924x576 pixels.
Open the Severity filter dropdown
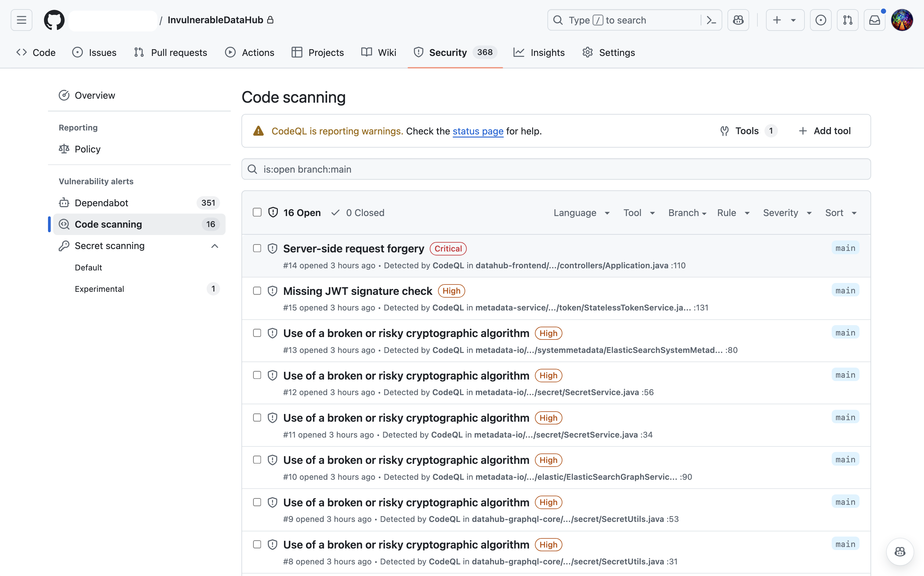coord(787,213)
